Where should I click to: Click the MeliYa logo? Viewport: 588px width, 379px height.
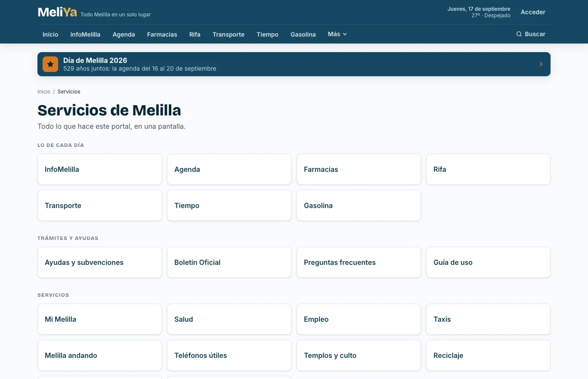pos(57,12)
